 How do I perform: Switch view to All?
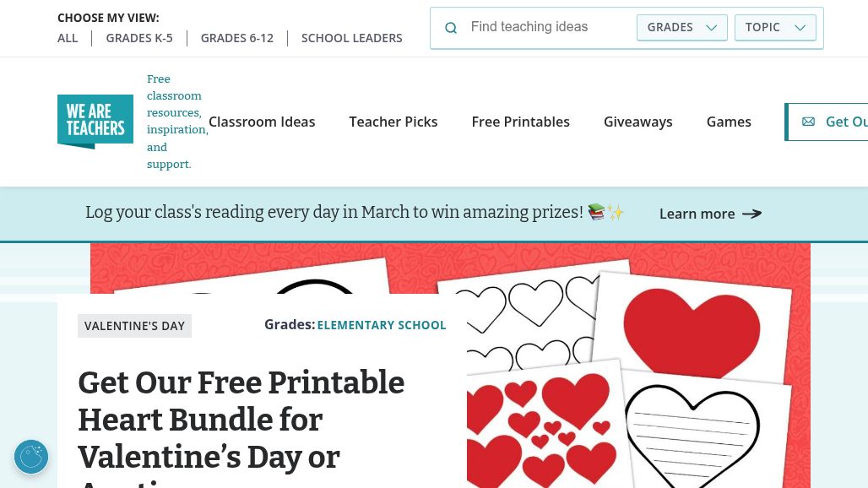(68, 38)
